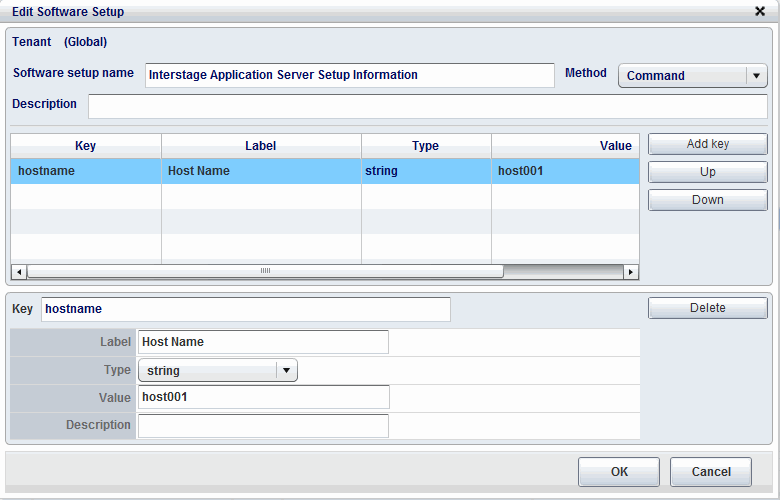Click the table scrollbar right arrow

click(x=631, y=272)
